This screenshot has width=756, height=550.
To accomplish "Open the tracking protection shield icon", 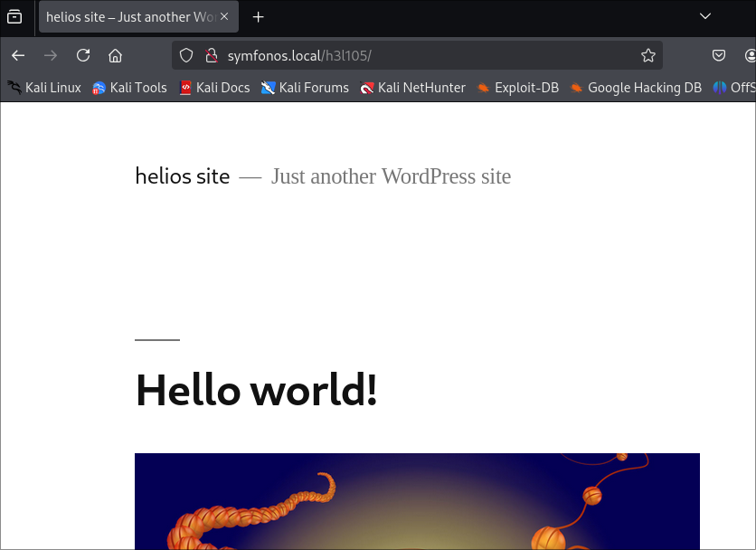I will 186,56.
